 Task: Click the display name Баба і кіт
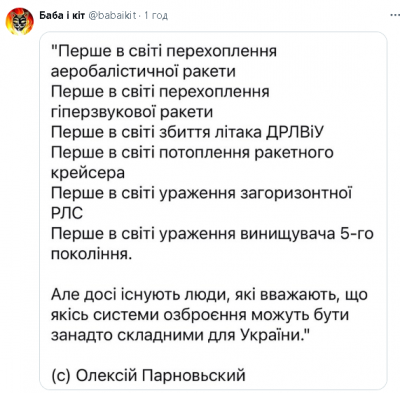click(62, 15)
